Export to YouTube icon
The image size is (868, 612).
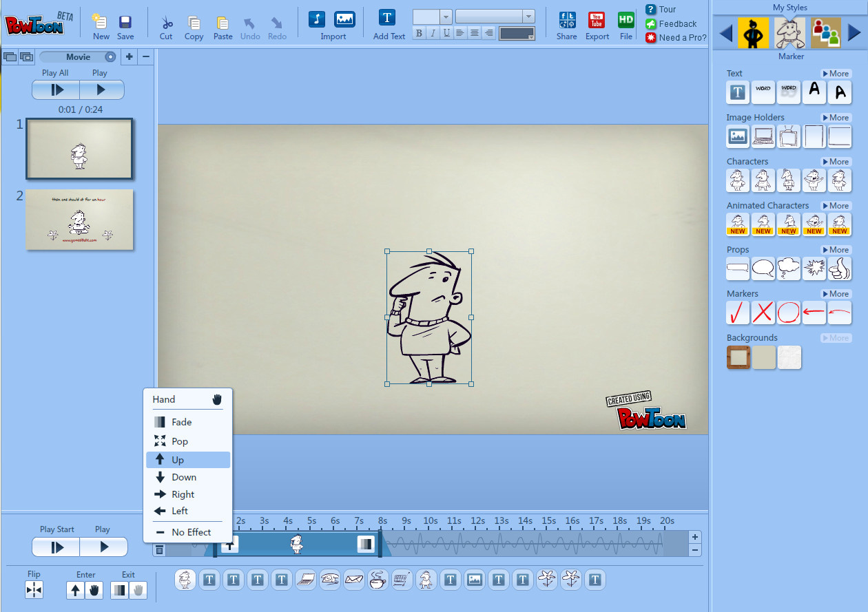[597, 19]
